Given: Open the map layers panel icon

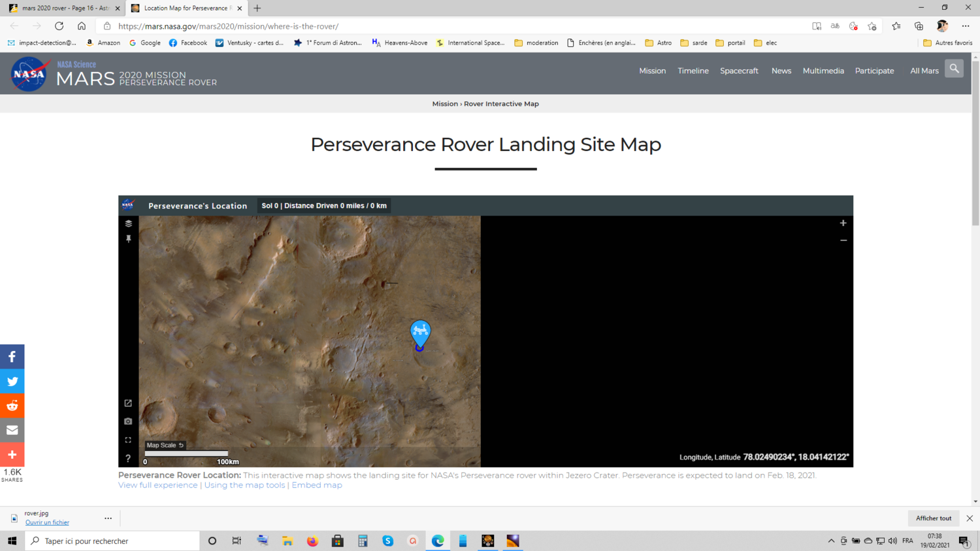Looking at the screenshot, I should click(x=128, y=224).
